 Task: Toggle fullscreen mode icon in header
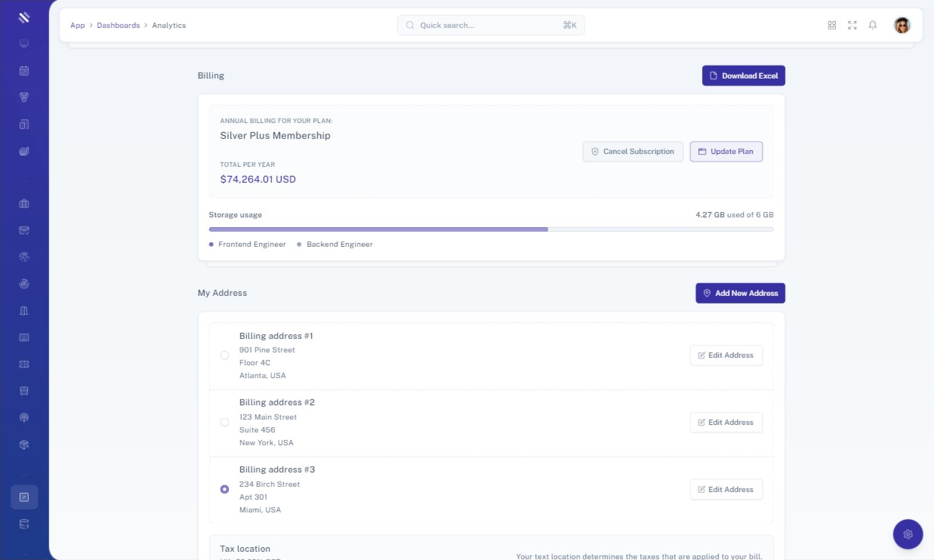tap(852, 25)
